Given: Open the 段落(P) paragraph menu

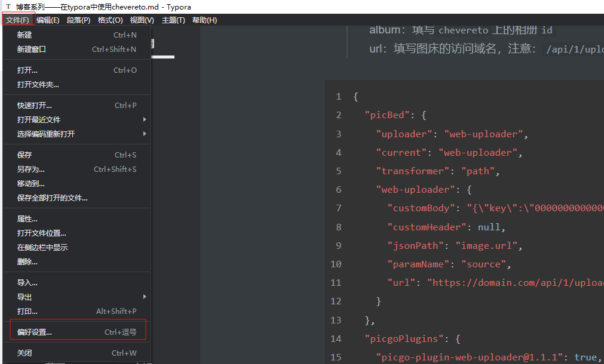Looking at the screenshot, I should coord(78,20).
